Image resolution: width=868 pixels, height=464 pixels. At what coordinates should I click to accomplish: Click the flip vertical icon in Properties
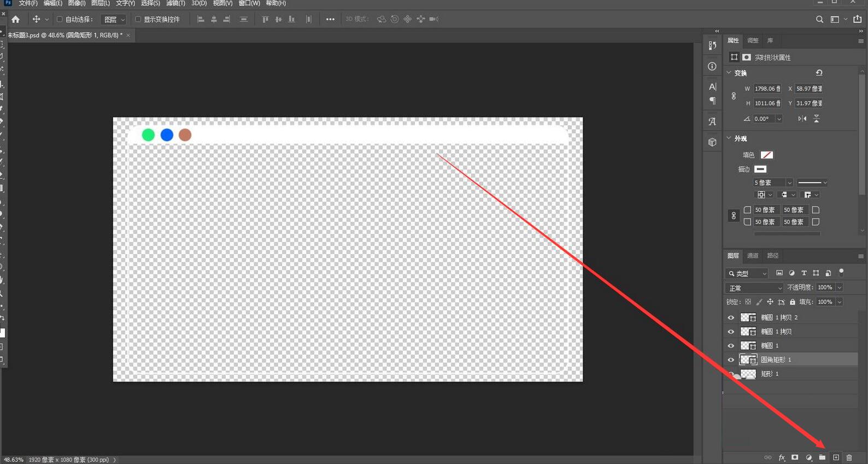click(x=816, y=119)
